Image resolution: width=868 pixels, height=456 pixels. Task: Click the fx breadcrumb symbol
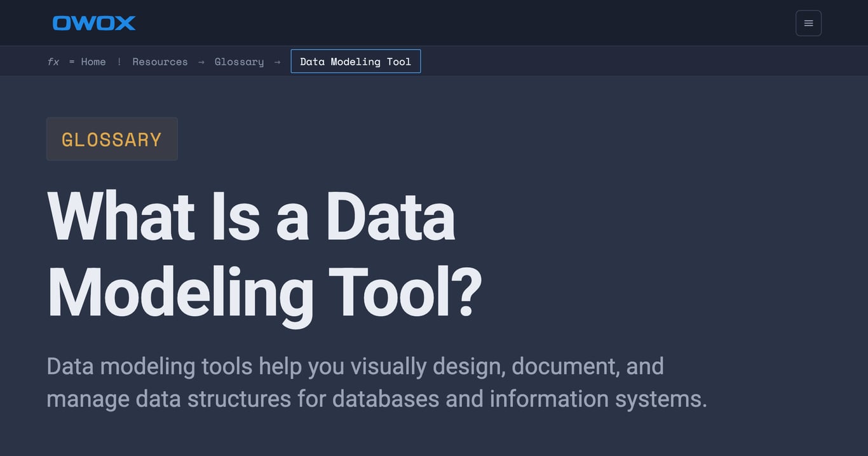[53, 62]
